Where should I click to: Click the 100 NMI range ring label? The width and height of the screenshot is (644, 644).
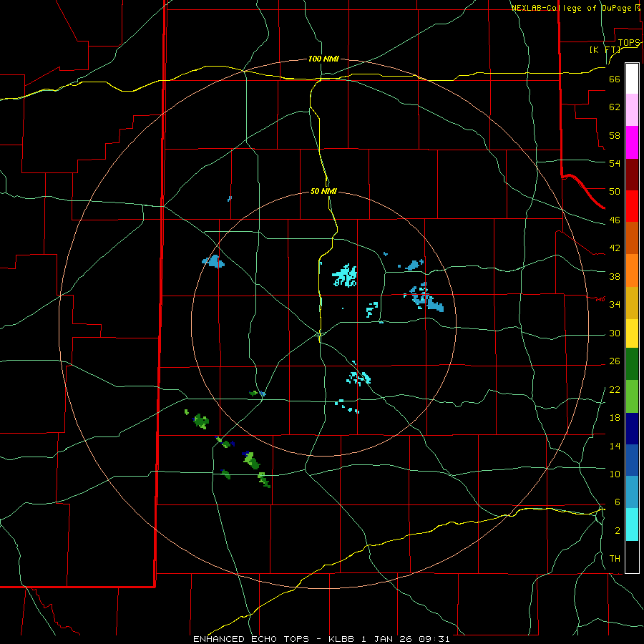pyautogui.click(x=323, y=59)
